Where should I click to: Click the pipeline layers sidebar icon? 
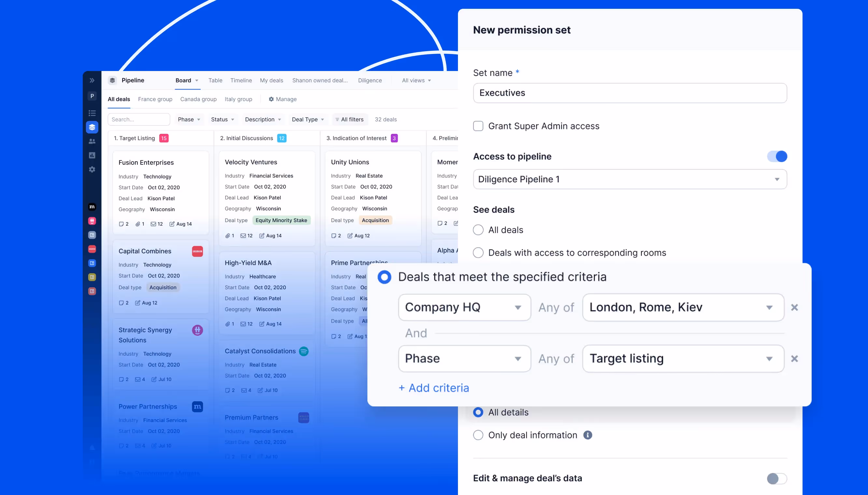click(x=92, y=127)
